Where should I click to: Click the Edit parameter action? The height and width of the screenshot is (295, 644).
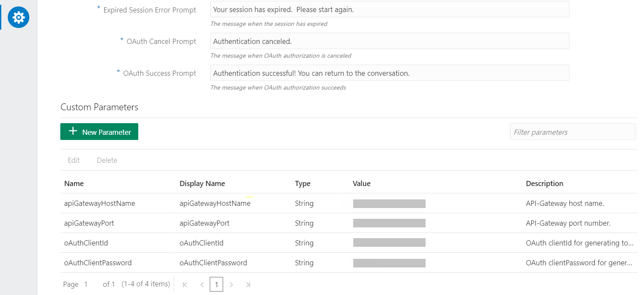(x=74, y=160)
